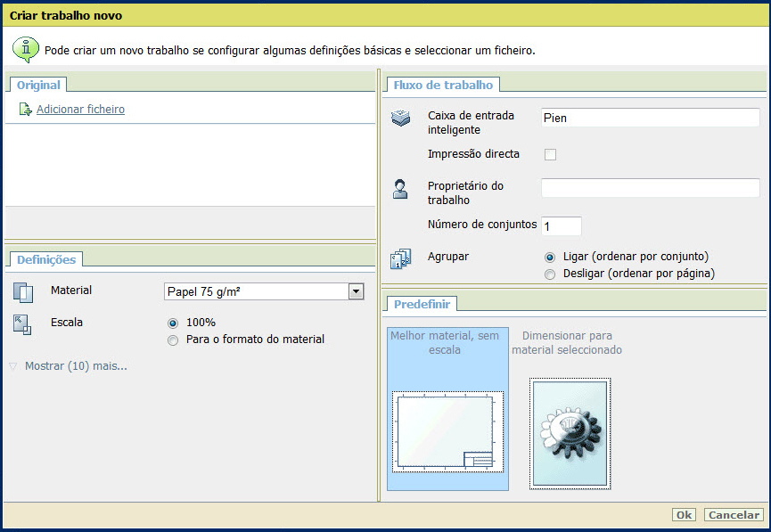Click the Agrupar collate icon
Screen dimensions: 771x532
pyautogui.click(x=401, y=258)
